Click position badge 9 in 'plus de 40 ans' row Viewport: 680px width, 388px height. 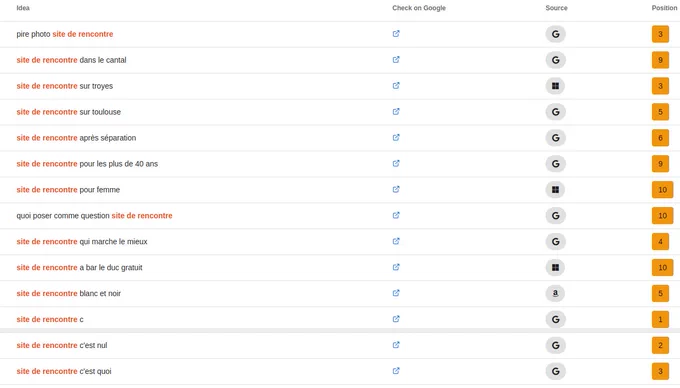click(x=660, y=164)
